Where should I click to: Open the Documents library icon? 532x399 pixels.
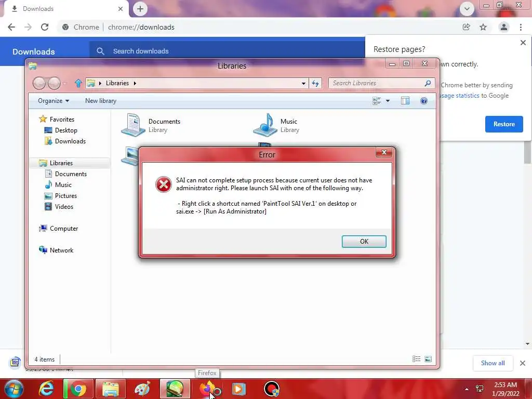tap(133, 125)
